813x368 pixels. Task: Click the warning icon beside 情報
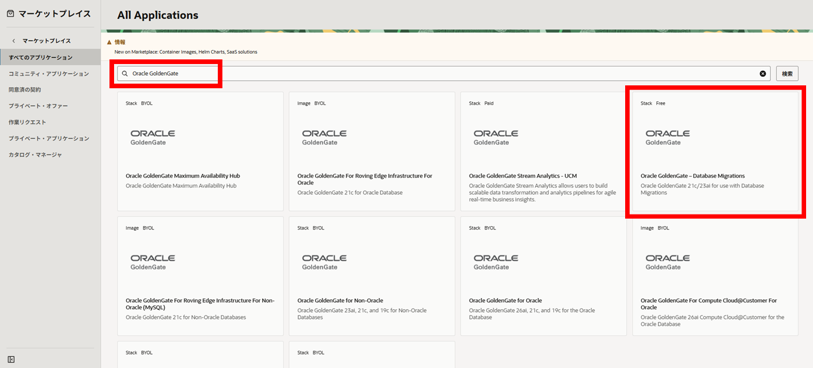(x=109, y=42)
